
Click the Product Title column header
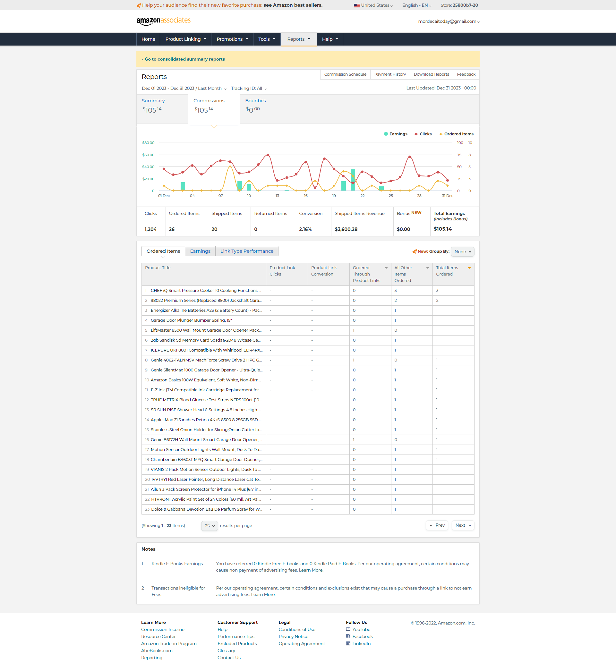tap(204, 274)
